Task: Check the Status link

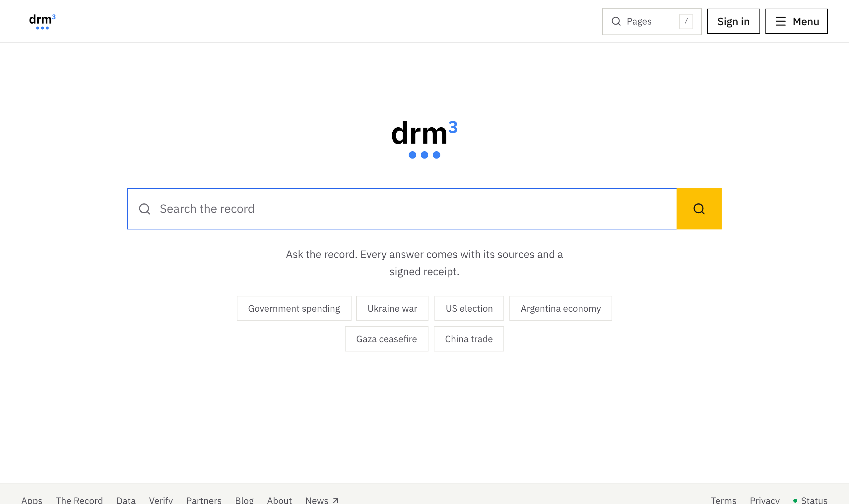Action: pyautogui.click(x=810, y=500)
